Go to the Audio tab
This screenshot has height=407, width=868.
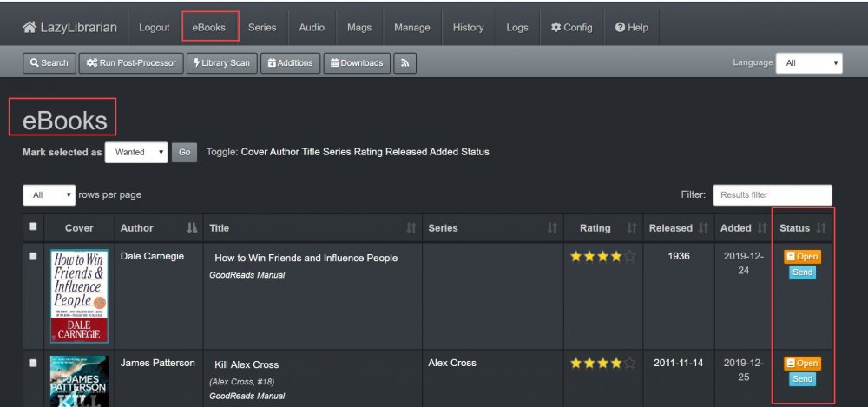pos(312,27)
